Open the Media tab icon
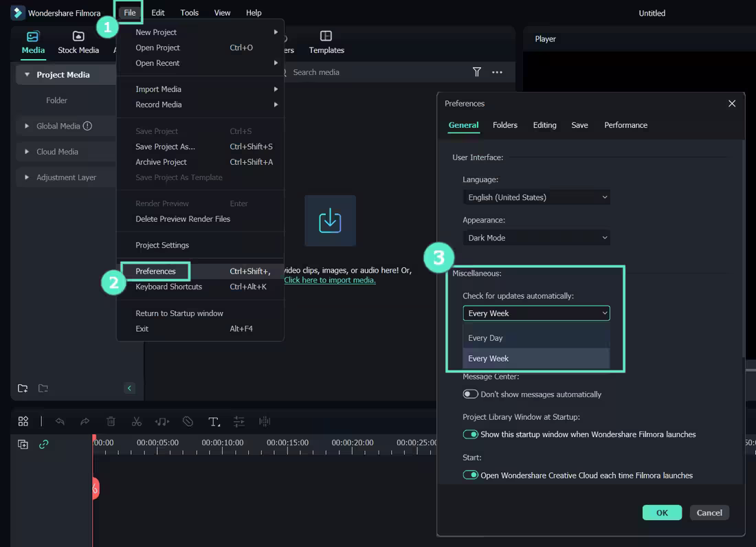This screenshot has width=756, height=547. tap(33, 36)
